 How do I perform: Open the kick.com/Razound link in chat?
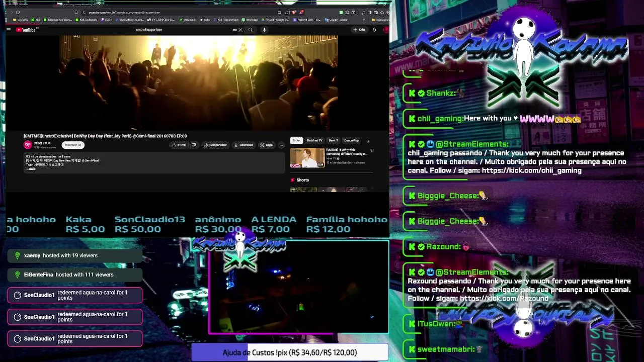504,299
